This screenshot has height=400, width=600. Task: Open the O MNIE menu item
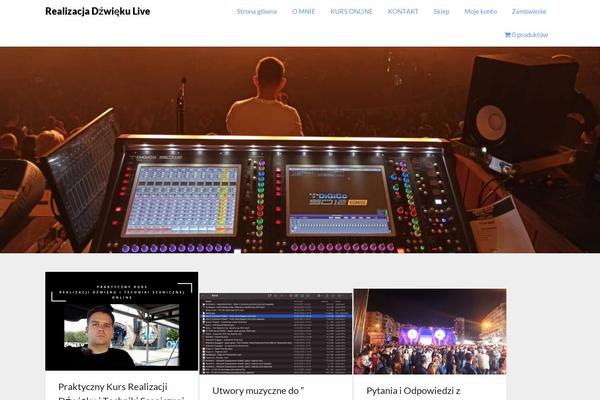click(x=303, y=11)
